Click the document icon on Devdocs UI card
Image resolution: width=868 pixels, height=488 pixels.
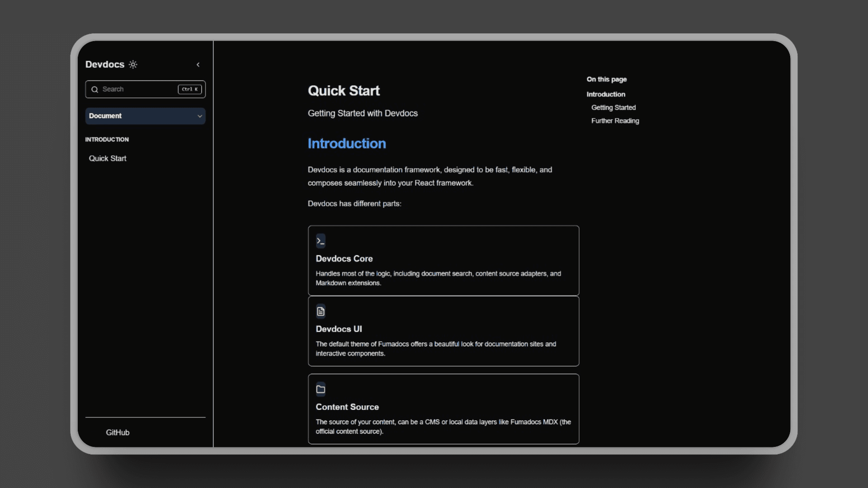point(320,311)
